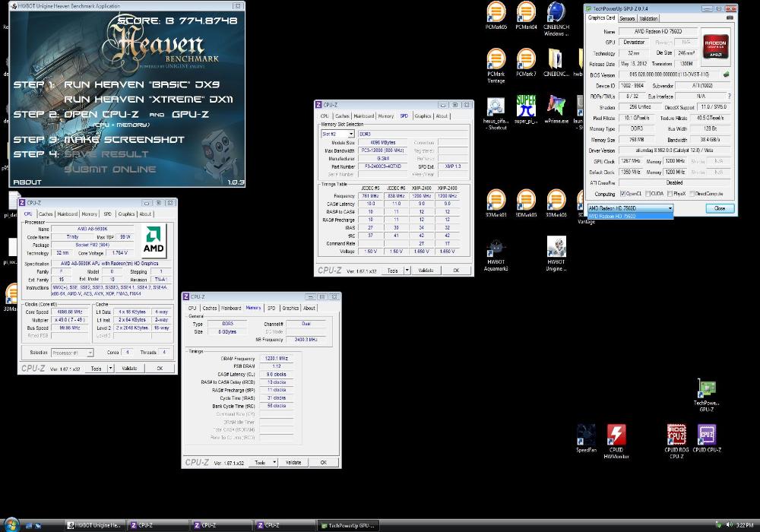Open the Windows Start orb
The height and width of the screenshot is (532, 760).
tap(11, 524)
